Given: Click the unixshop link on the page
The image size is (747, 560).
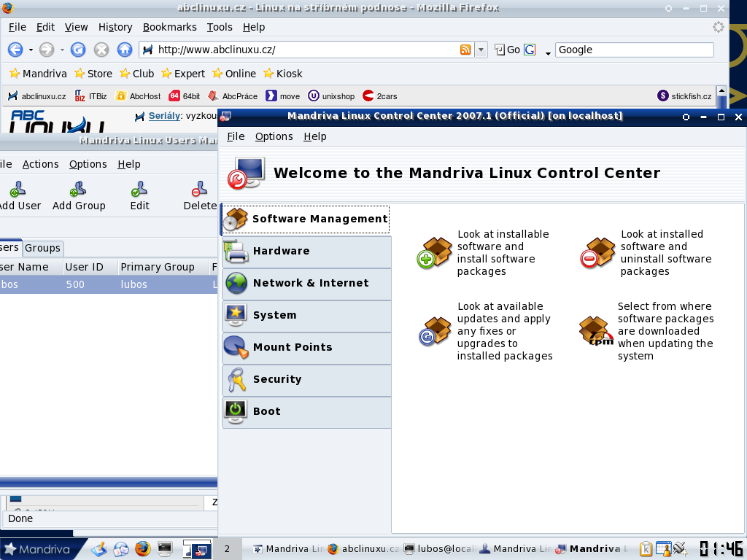Looking at the screenshot, I should [332, 96].
